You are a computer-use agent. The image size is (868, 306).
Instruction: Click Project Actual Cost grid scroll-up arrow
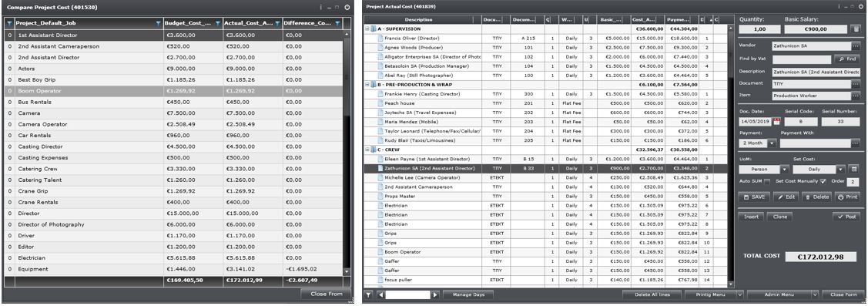(732, 29)
